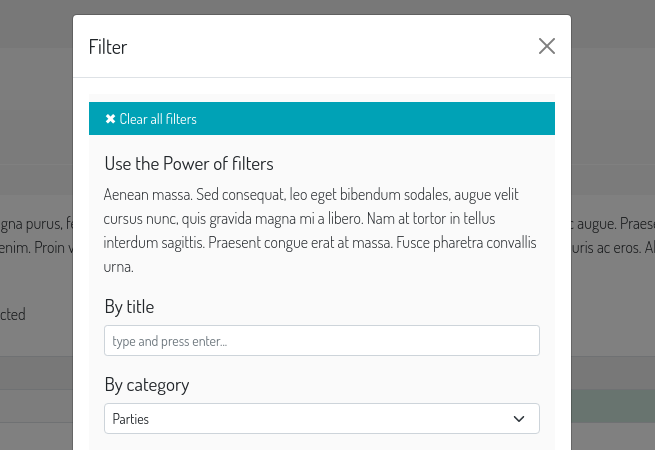Click the 'Filter' dialog title
Screen dimensions: 655x450
[x=108, y=47]
